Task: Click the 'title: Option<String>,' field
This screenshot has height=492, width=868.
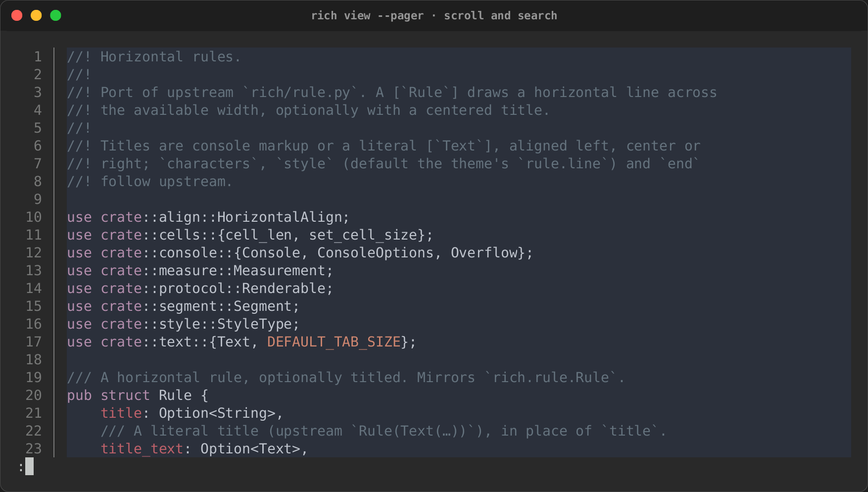Action: (192, 413)
